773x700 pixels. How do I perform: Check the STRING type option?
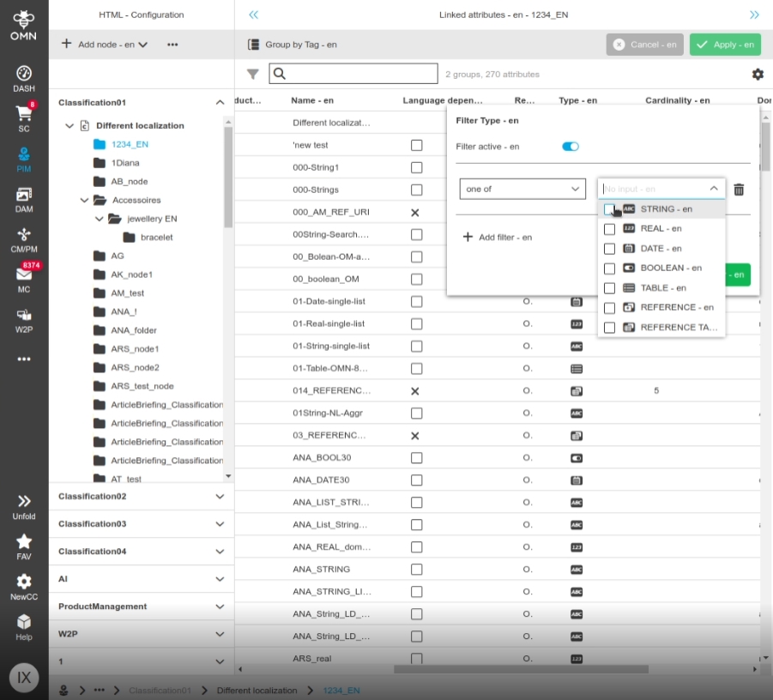click(x=609, y=209)
